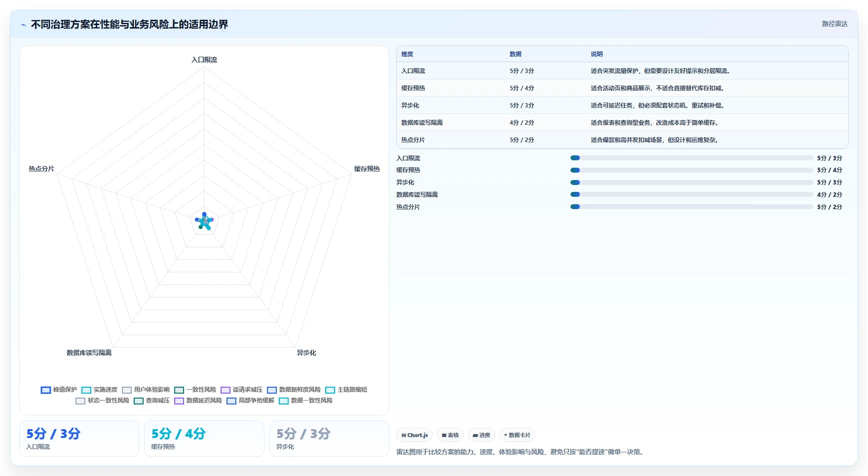
Task: Click the clustered data points at radar center
Action: tap(204, 221)
